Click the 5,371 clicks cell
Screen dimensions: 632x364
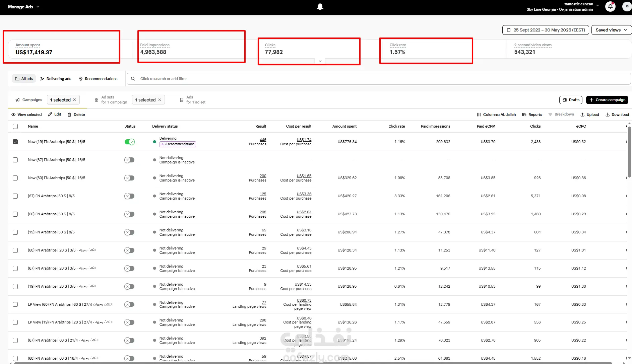click(x=535, y=196)
